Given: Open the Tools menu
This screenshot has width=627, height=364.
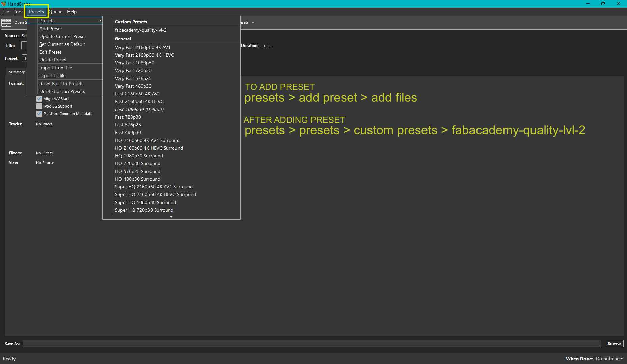Looking at the screenshot, I should [x=19, y=12].
